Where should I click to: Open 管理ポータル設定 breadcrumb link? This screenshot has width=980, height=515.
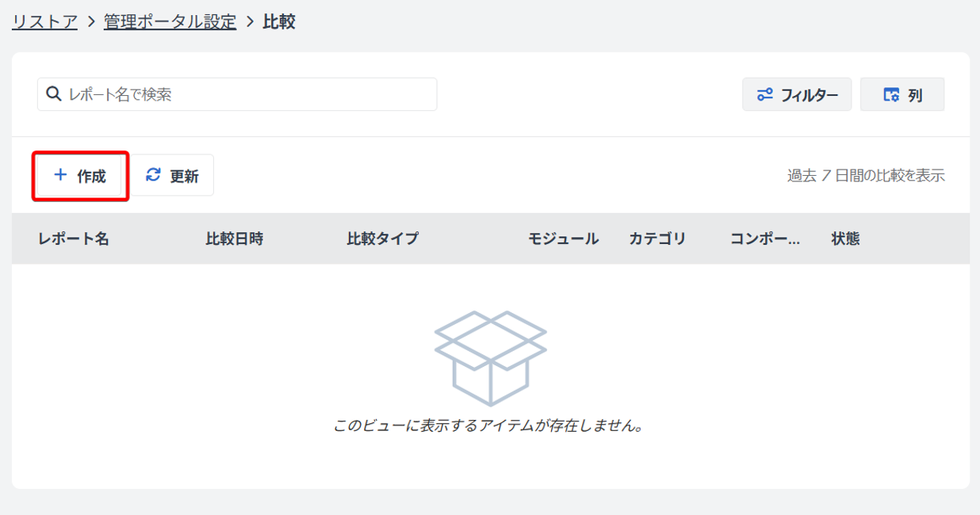[170, 21]
